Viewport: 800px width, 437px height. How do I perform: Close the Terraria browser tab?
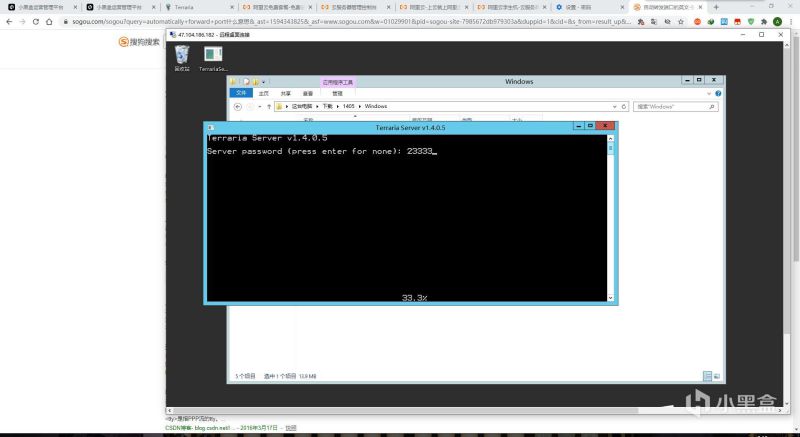coord(232,7)
